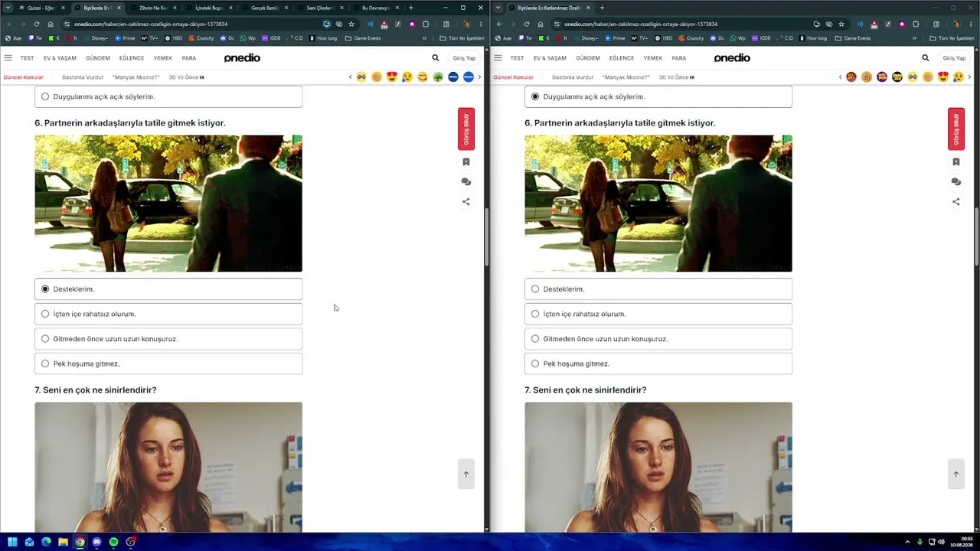Show hidden system tray icons
980x551 pixels.
coord(907,542)
